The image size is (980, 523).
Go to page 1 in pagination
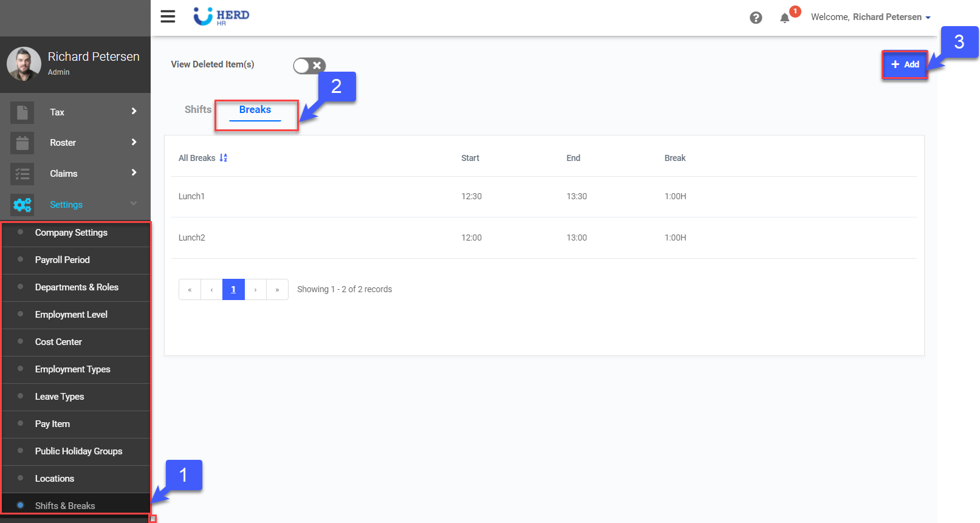pyautogui.click(x=233, y=290)
